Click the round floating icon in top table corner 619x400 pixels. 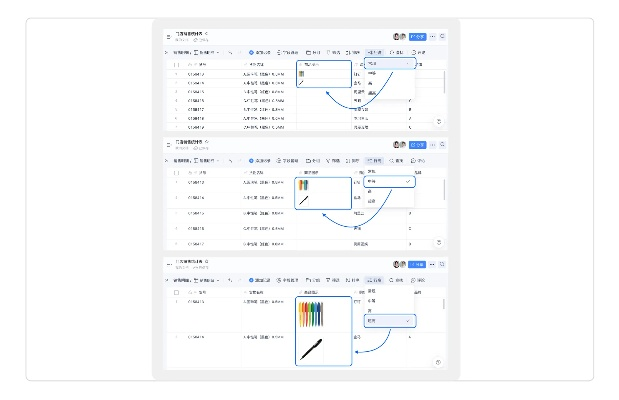tap(439, 121)
